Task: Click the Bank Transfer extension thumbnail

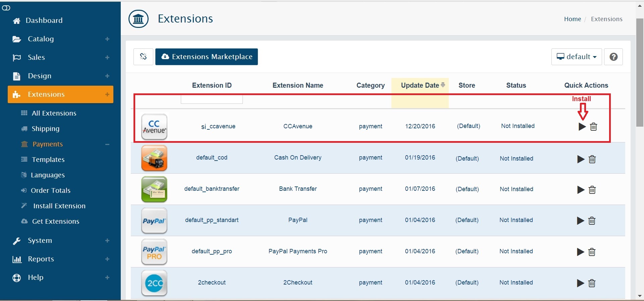Action: (154, 189)
